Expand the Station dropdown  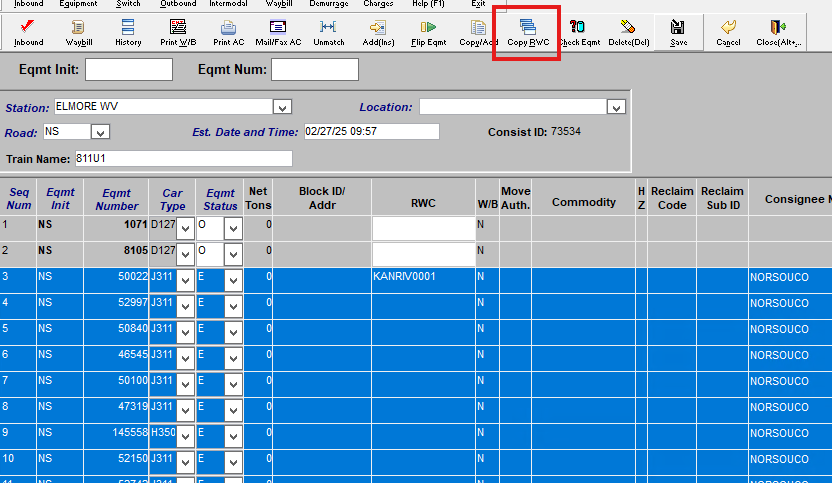(x=282, y=107)
